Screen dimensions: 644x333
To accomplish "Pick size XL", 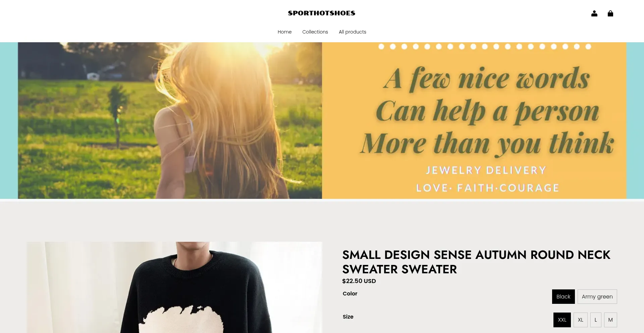I will (x=581, y=320).
